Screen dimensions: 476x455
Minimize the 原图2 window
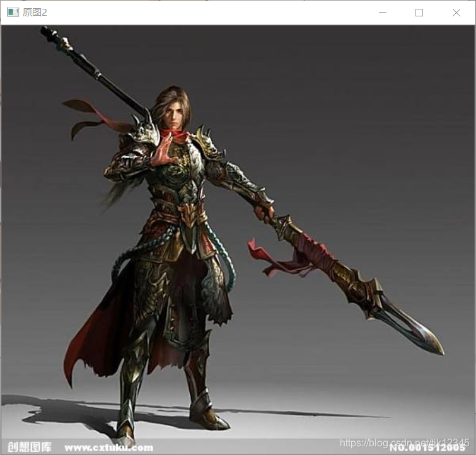[x=383, y=13]
